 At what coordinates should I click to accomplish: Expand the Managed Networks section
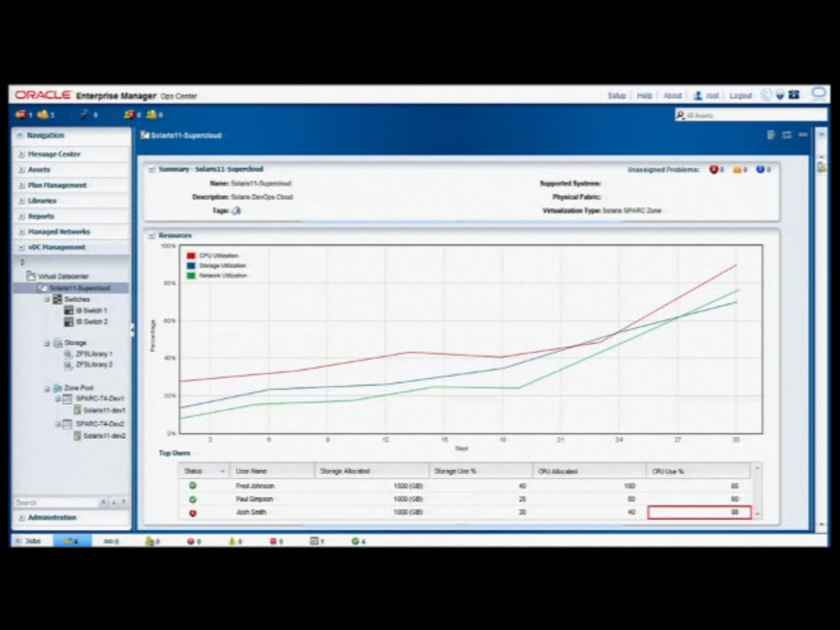coord(21,232)
